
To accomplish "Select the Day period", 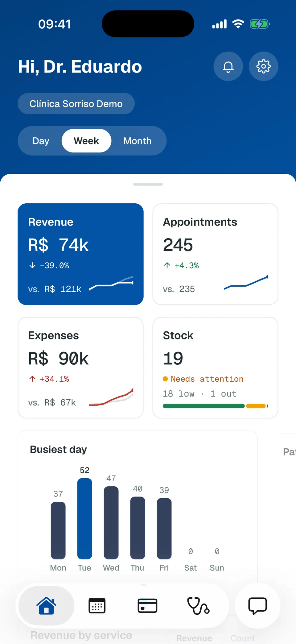I will [x=41, y=141].
